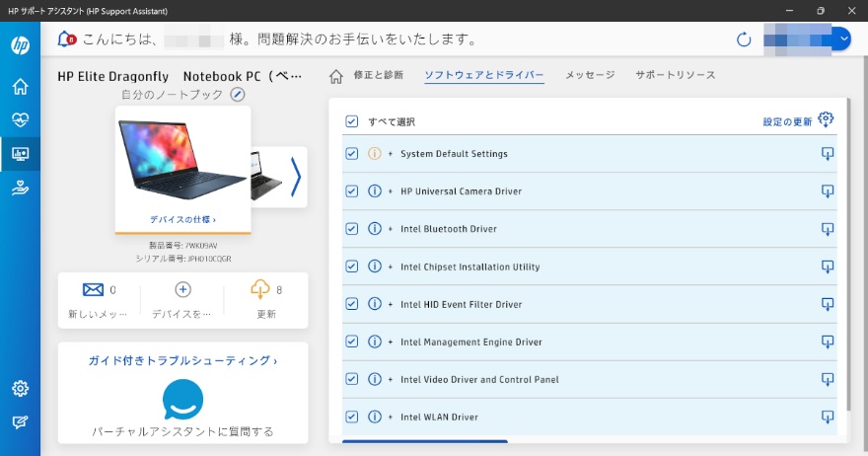This screenshot has height=456, width=868.
Task: Click download icon for System Default Settings
Action: coord(827,154)
